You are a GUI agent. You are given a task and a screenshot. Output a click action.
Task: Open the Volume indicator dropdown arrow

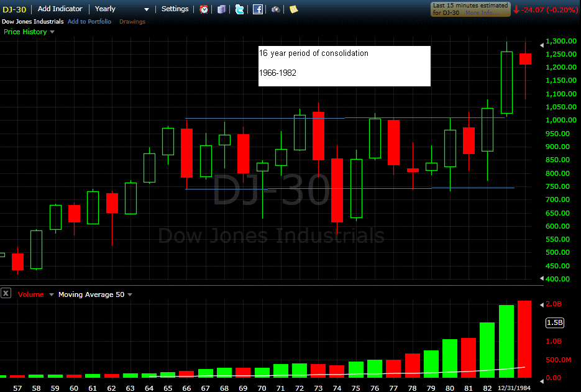pyautogui.click(x=52, y=294)
